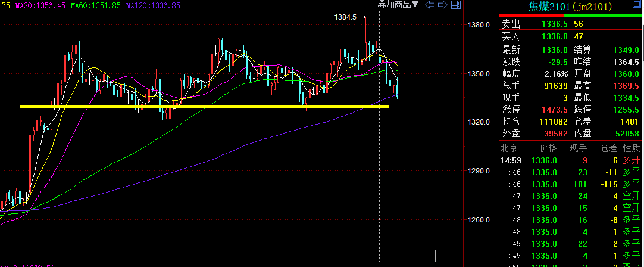Click the 涨跌 value -29.5
Image resolution: width=644 pixels, height=267 pixels.
pyautogui.click(x=558, y=62)
